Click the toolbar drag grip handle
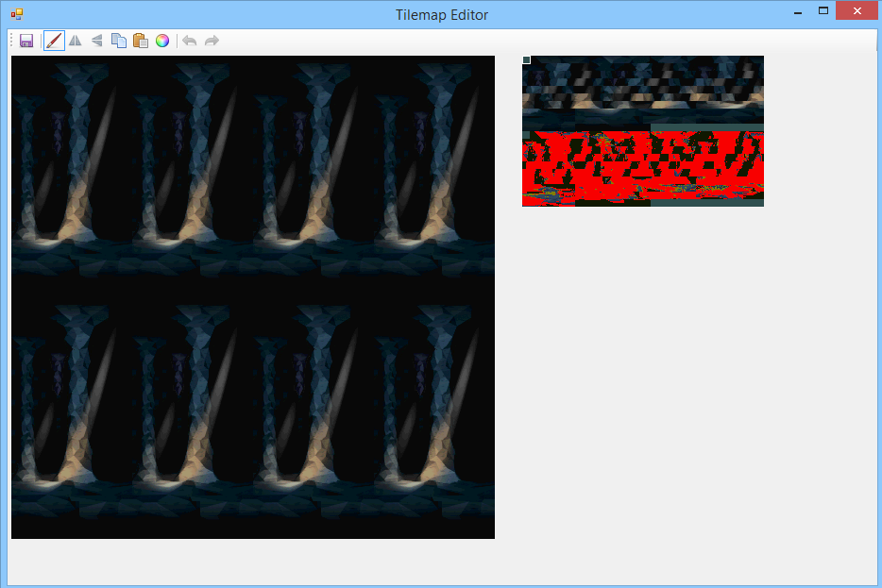Image resolution: width=882 pixels, height=588 pixels. point(11,41)
